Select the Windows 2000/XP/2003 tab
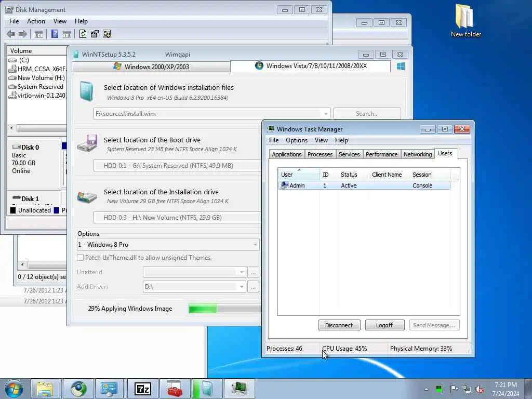 point(151,67)
